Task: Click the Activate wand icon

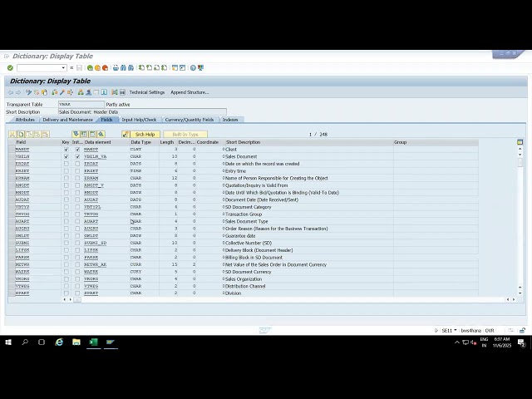Action: tap(62, 92)
